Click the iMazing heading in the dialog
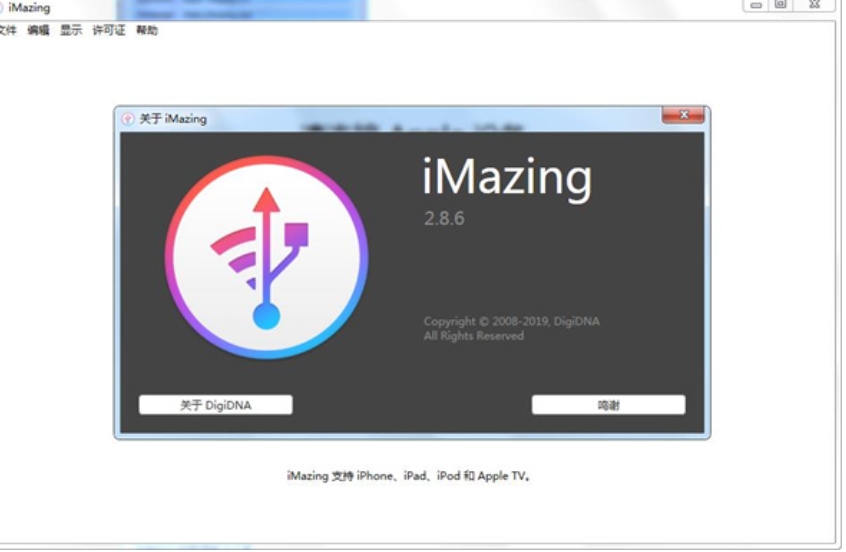The width and height of the screenshot is (846, 552). 507,179
